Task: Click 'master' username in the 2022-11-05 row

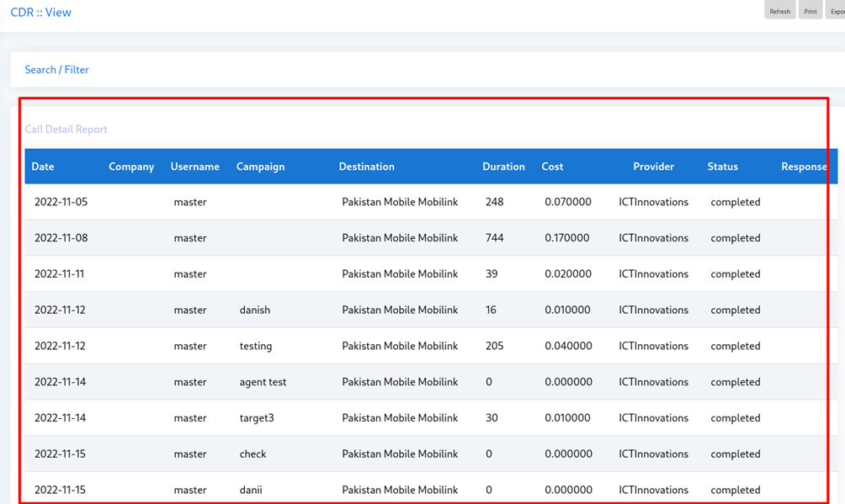Action: 190,202
